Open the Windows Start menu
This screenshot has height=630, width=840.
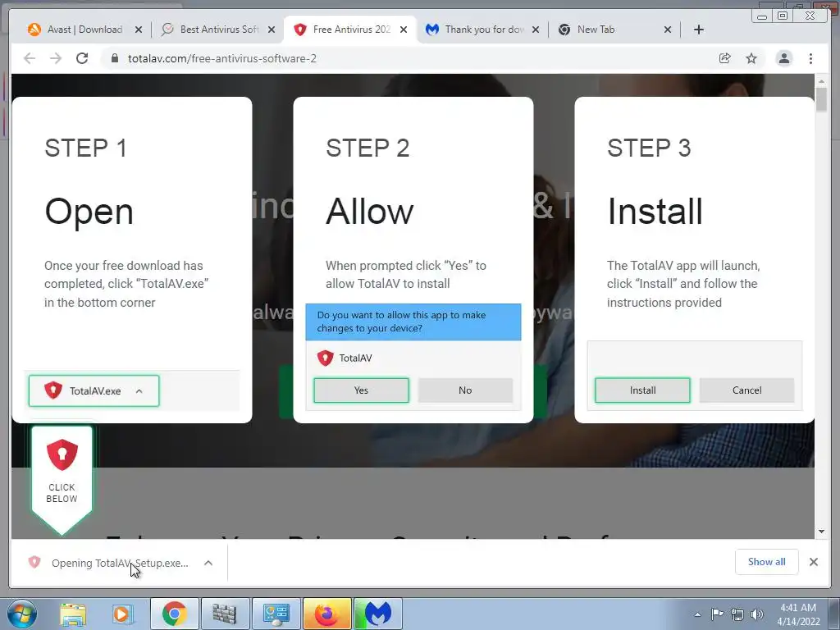(21, 614)
